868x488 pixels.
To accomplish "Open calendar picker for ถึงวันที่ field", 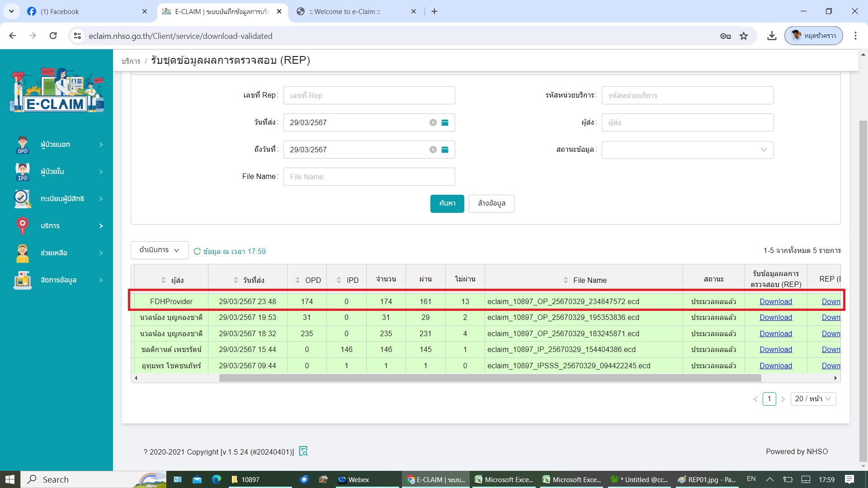I will pos(445,150).
